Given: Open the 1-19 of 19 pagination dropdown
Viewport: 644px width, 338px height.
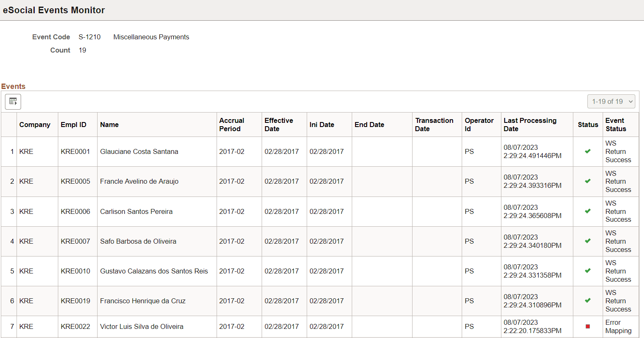Looking at the screenshot, I should pos(611,101).
